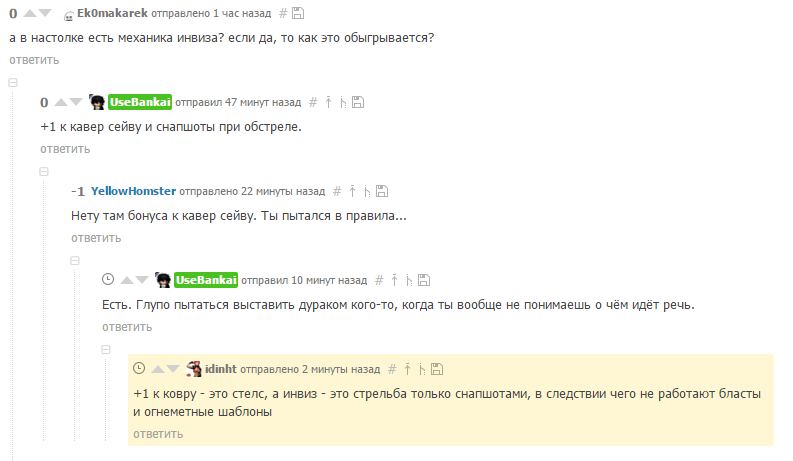
Task: Upvote idinht's highlighted comment
Action: (158, 370)
